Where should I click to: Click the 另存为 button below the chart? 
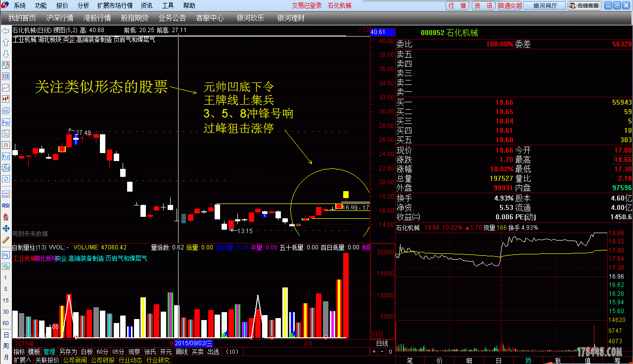point(68,352)
